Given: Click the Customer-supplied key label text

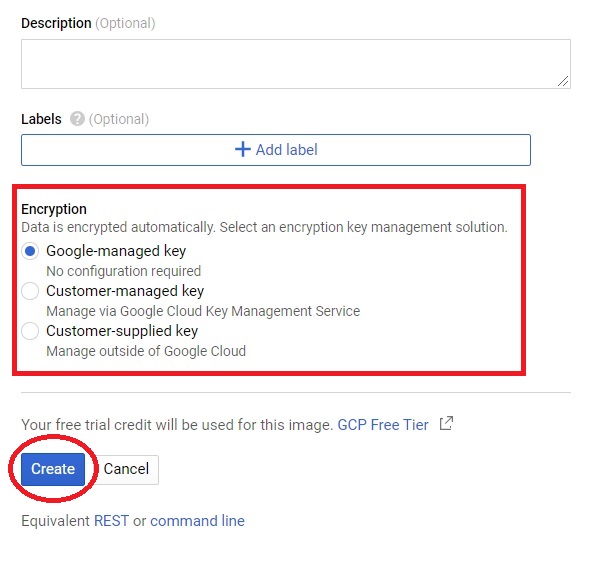Looking at the screenshot, I should tap(122, 331).
